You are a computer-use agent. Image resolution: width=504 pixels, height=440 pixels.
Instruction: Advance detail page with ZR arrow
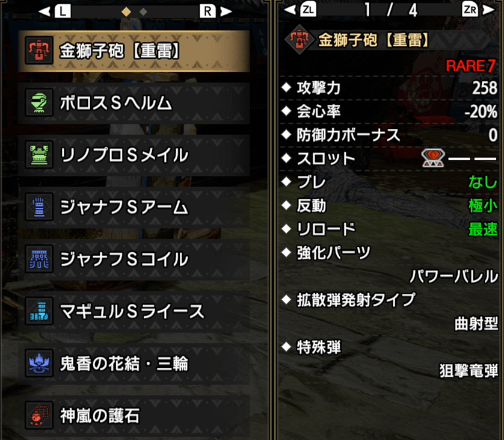coord(478,10)
